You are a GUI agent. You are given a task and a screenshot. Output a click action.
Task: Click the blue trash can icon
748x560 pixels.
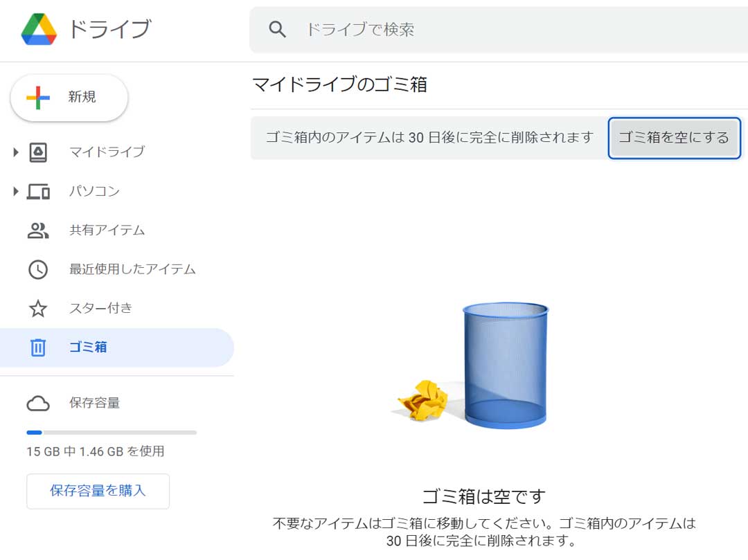[38, 347]
